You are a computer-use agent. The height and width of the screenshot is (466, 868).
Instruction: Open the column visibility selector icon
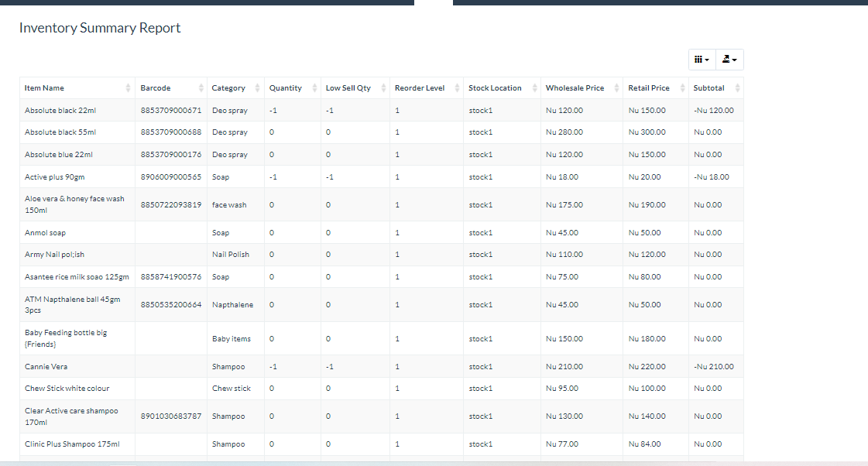[x=698, y=59]
